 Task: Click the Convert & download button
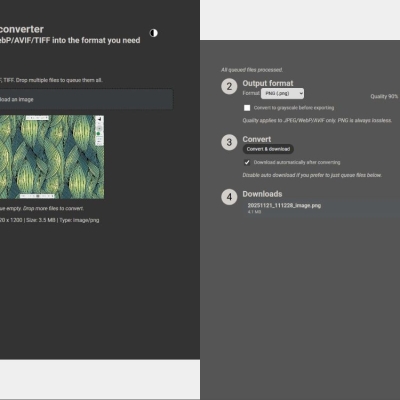(x=268, y=149)
